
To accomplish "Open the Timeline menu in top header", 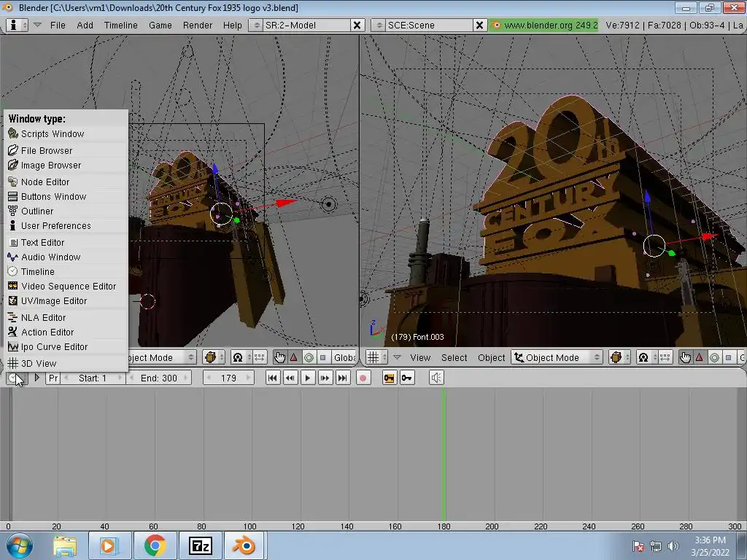I will (x=120, y=26).
